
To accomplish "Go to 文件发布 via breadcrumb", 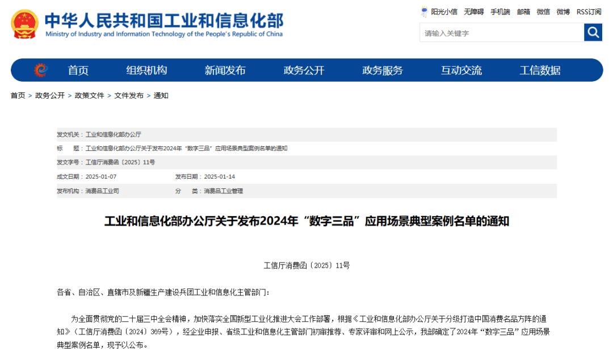I will tap(129, 96).
